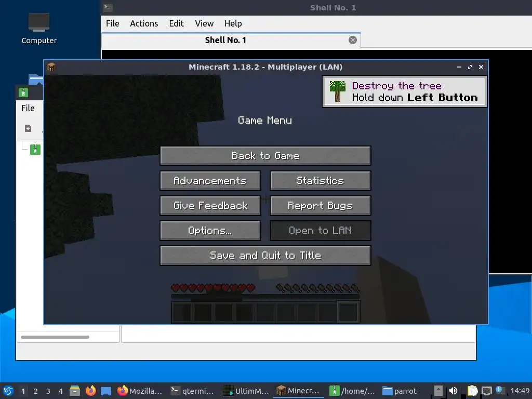Click the tree icon in tutorial toast
The image size is (532, 399).
tap(338, 91)
